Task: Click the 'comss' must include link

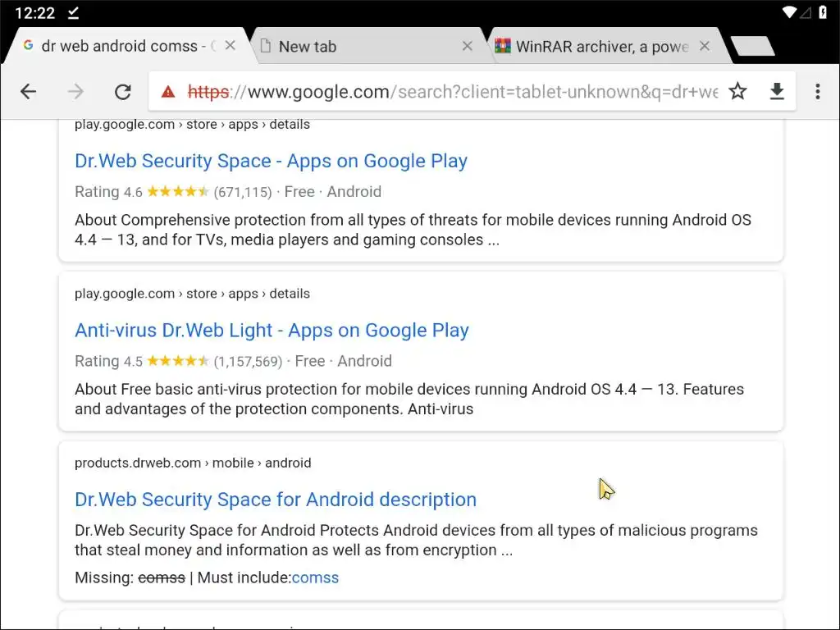Action: 315,577
